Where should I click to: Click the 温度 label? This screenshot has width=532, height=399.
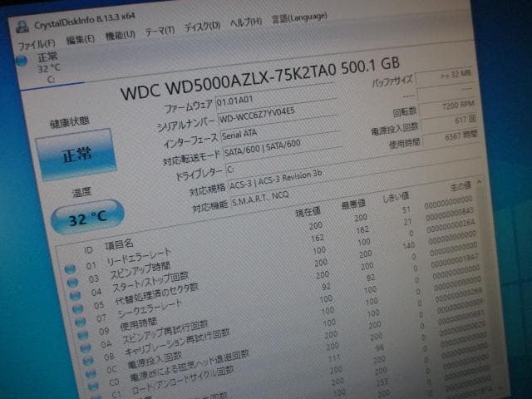click(81, 192)
